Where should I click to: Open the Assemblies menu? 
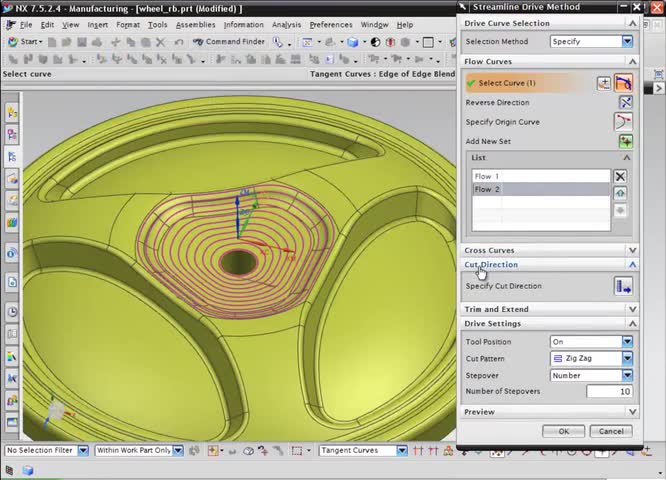pyautogui.click(x=195, y=25)
